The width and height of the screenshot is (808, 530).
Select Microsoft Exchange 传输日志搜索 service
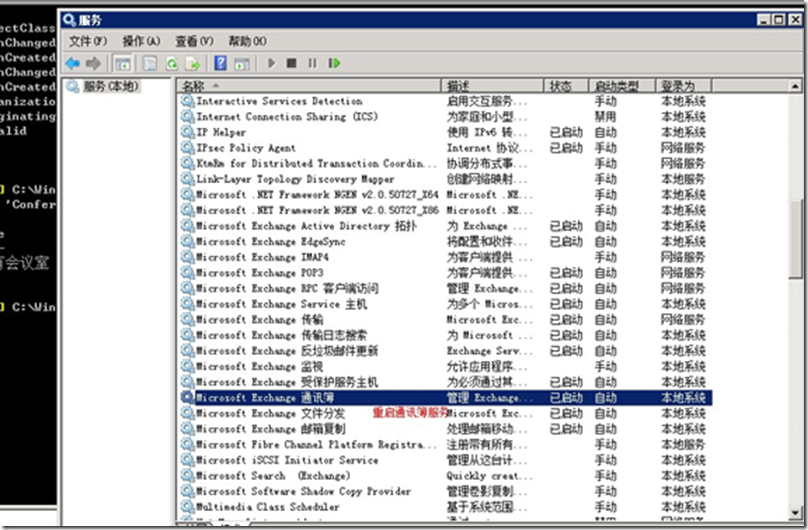282,335
